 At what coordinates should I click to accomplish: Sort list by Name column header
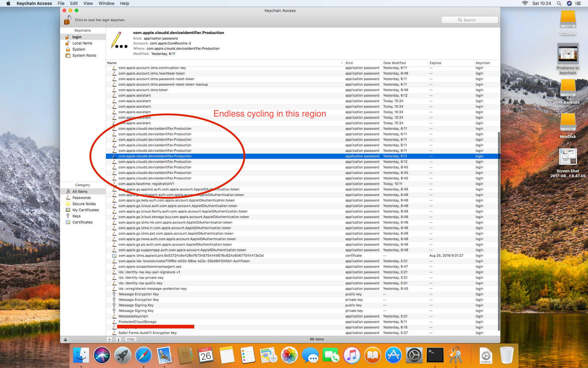coord(225,63)
